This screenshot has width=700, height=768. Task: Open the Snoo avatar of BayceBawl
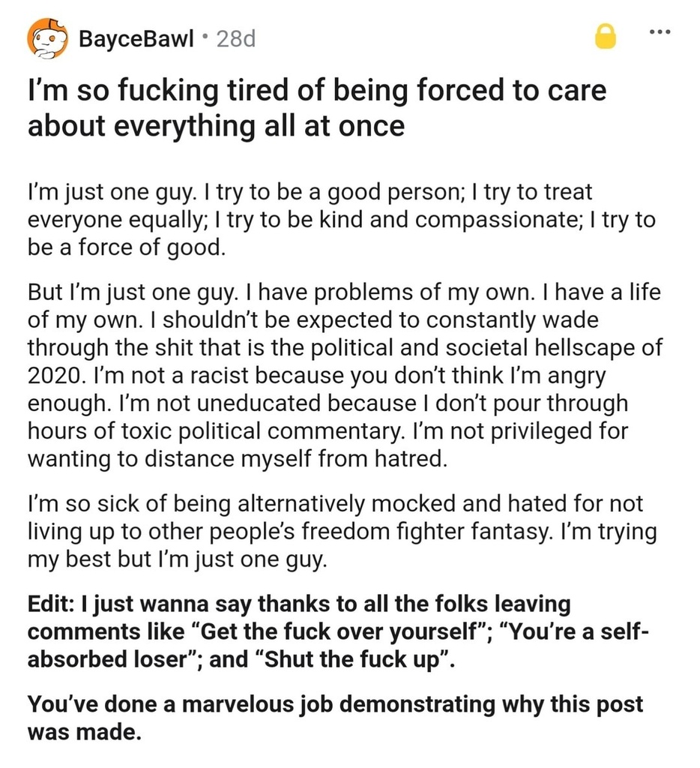[x=47, y=39]
